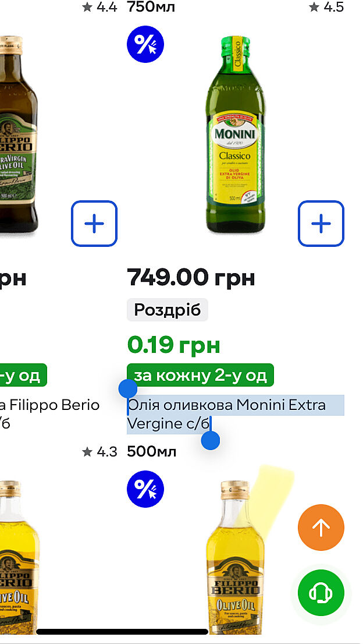Screen dimensions: 363x644
Task: Add Monini Classico olive oil to cart
Action: point(321,224)
